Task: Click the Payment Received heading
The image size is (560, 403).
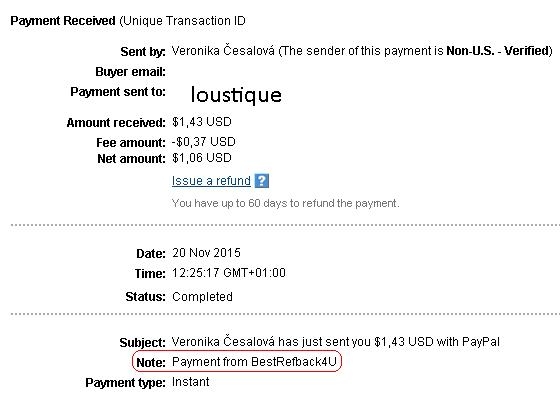Action: point(63,21)
